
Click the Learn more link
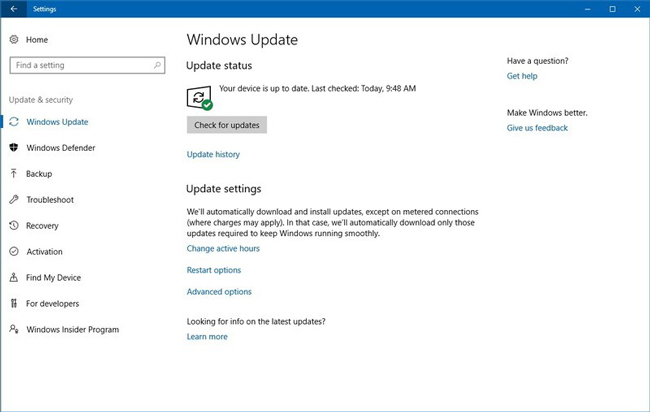207,337
